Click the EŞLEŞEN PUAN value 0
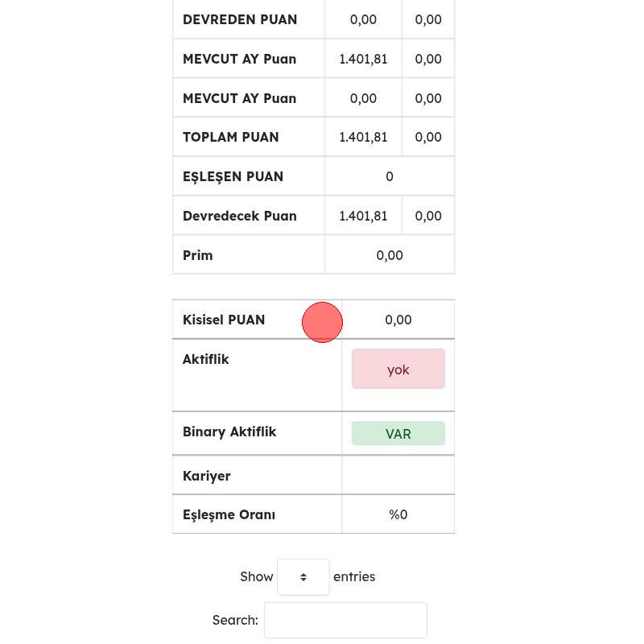The width and height of the screenshot is (644, 644). pos(390,176)
